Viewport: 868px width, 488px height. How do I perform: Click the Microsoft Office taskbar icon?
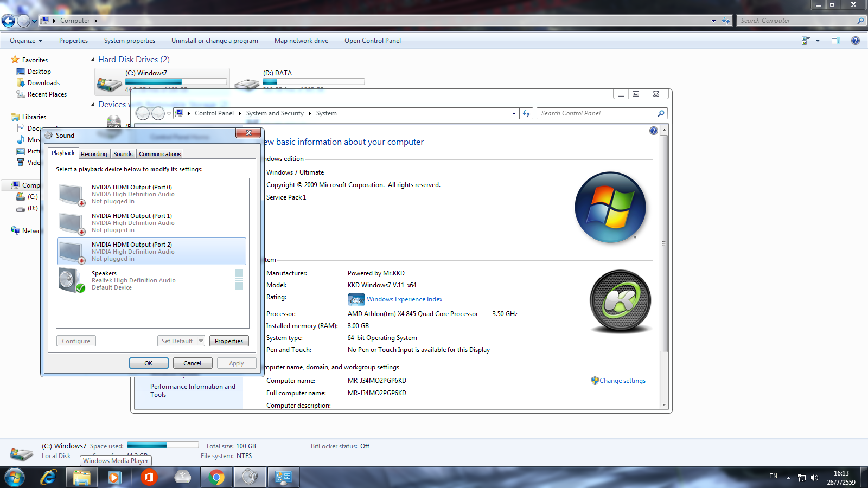click(149, 477)
